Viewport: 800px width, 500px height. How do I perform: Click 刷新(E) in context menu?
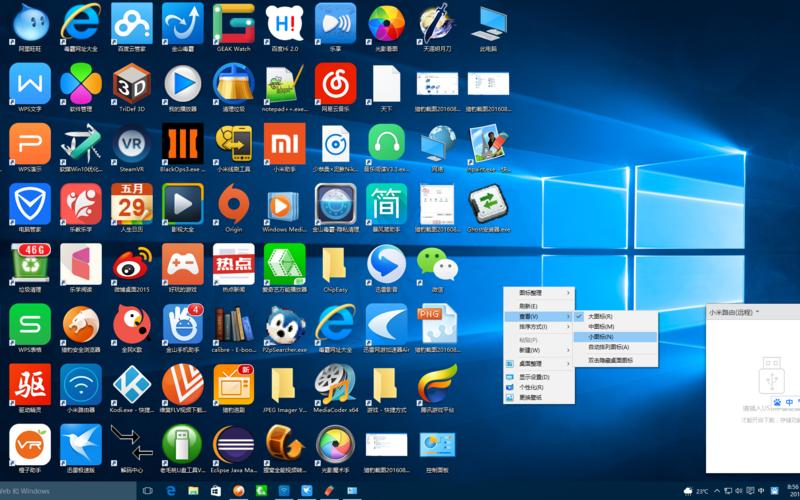[x=539, y=306]
